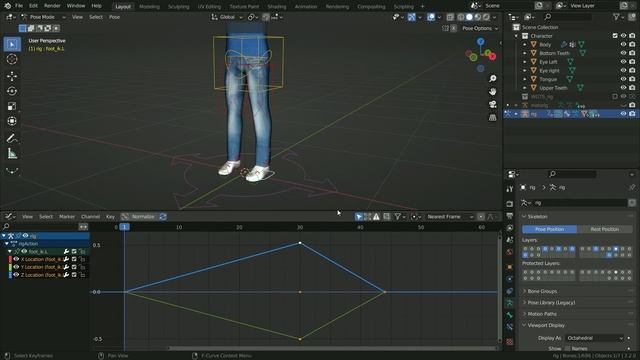Lock the Z Location channel
This screenshot has height=360, width=640.
coord(82,275)
